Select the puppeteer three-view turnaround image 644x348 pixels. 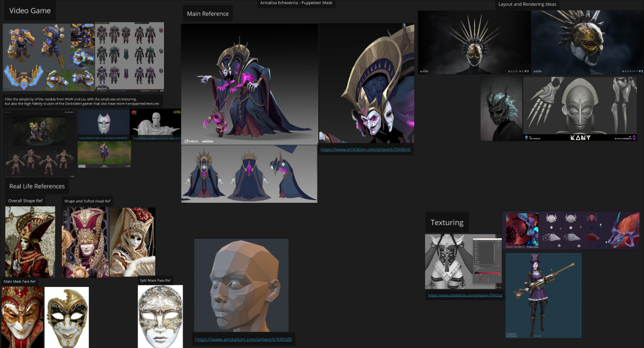[x=249, y=174]
